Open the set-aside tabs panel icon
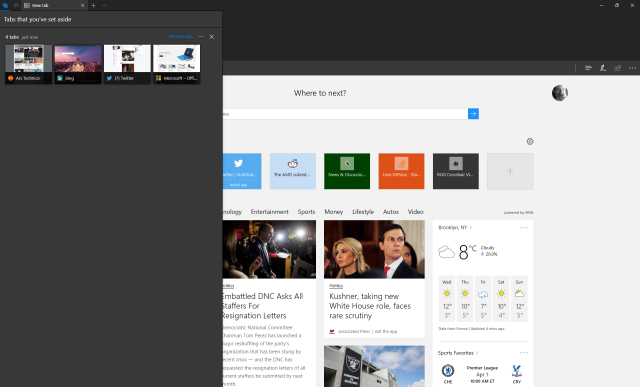 5,5
